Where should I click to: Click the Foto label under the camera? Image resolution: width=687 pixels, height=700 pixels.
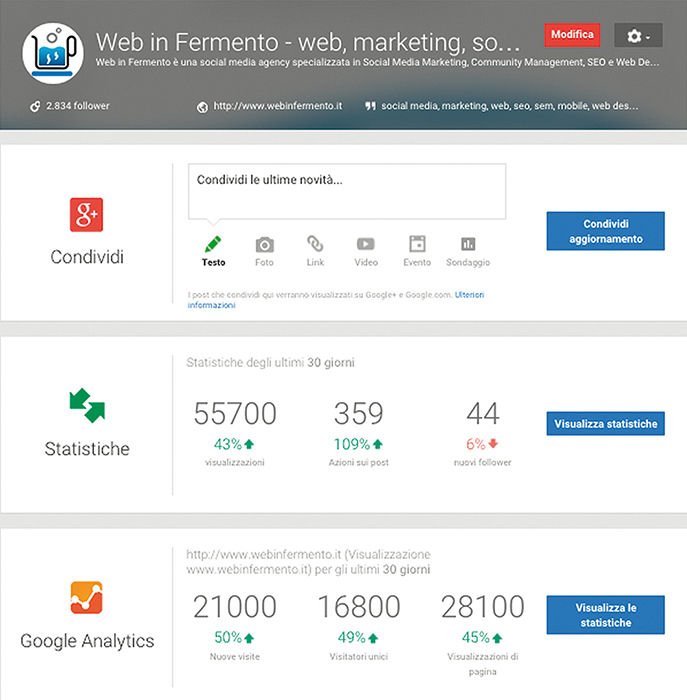[264, 262]
